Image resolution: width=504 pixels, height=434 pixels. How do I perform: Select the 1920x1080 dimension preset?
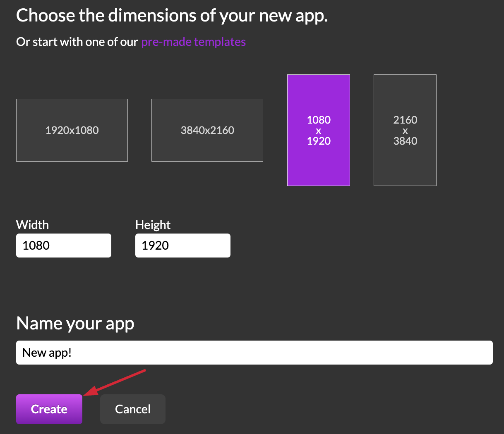72,130
